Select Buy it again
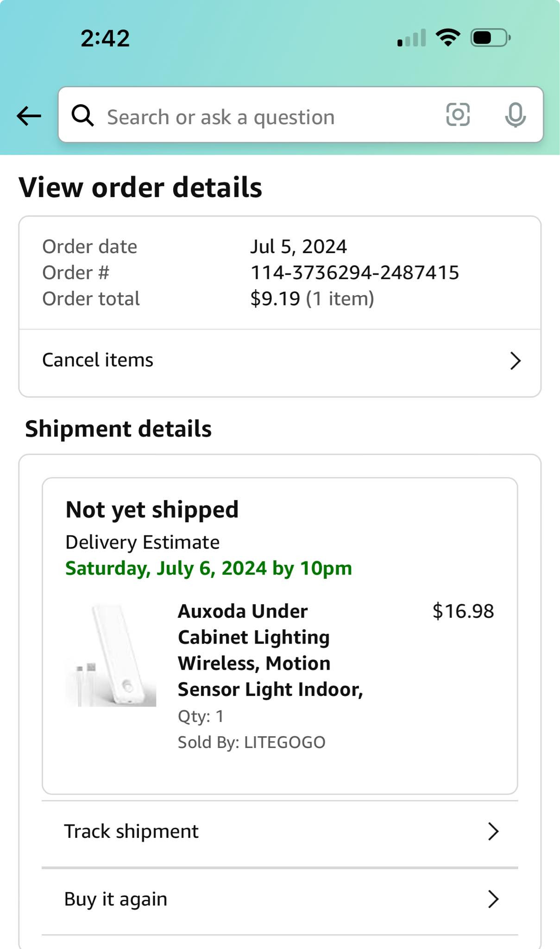 [x=280, y=899]
